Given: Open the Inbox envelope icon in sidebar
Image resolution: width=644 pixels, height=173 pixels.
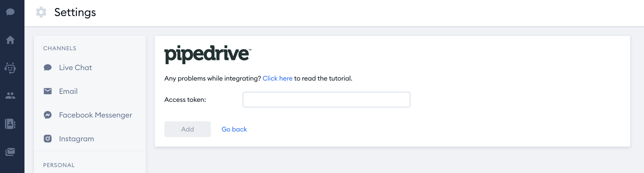Looking at the screenshot, I should pos(10,152).
